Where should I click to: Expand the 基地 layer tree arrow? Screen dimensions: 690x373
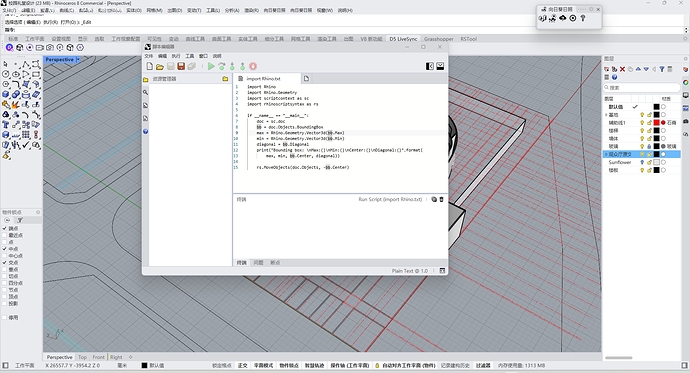606,115
